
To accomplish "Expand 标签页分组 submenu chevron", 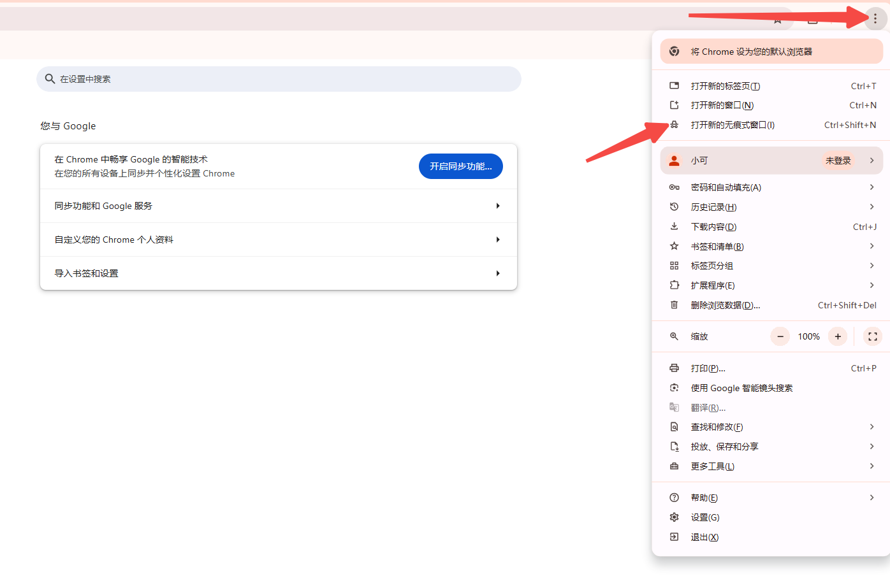I will click(x=872, y=266).
